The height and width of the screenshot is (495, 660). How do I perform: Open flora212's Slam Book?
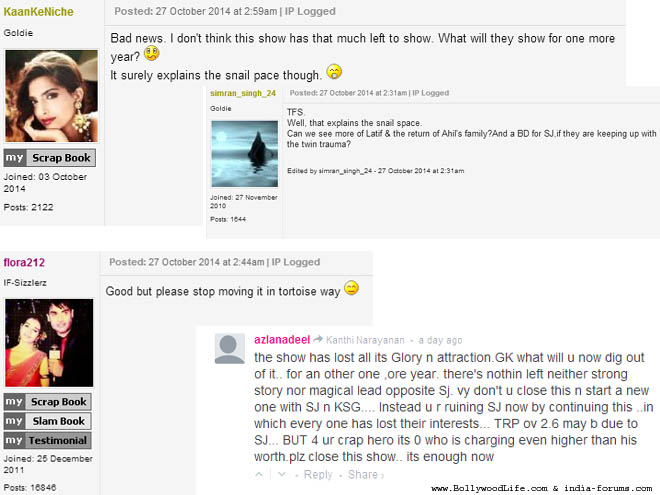tap(48, 421)
